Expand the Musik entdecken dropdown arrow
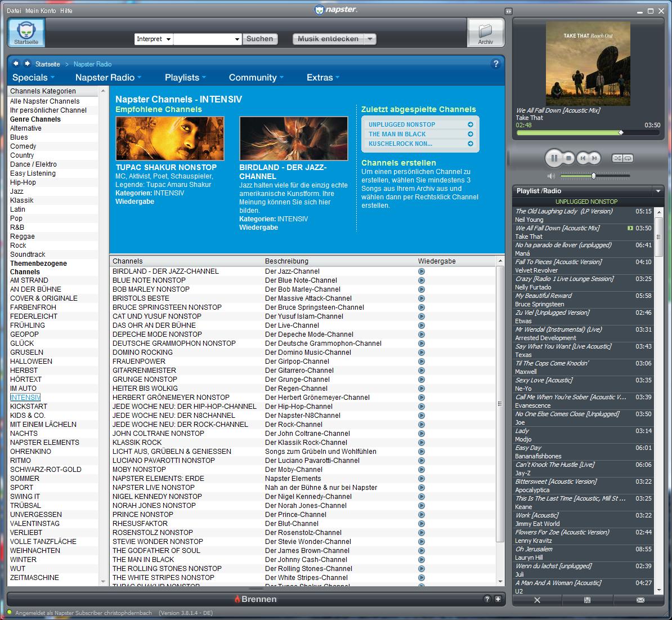Screen dimensions: 672x620 370,39
